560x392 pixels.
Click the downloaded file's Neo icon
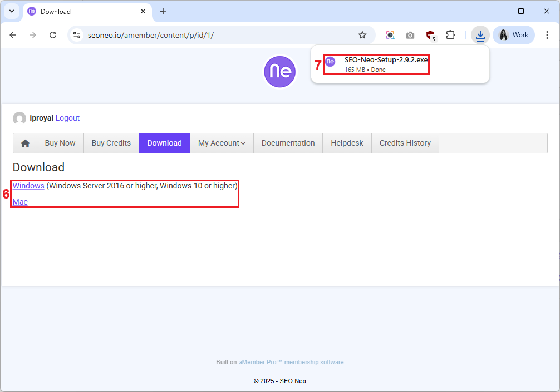[x=330, y=62]
